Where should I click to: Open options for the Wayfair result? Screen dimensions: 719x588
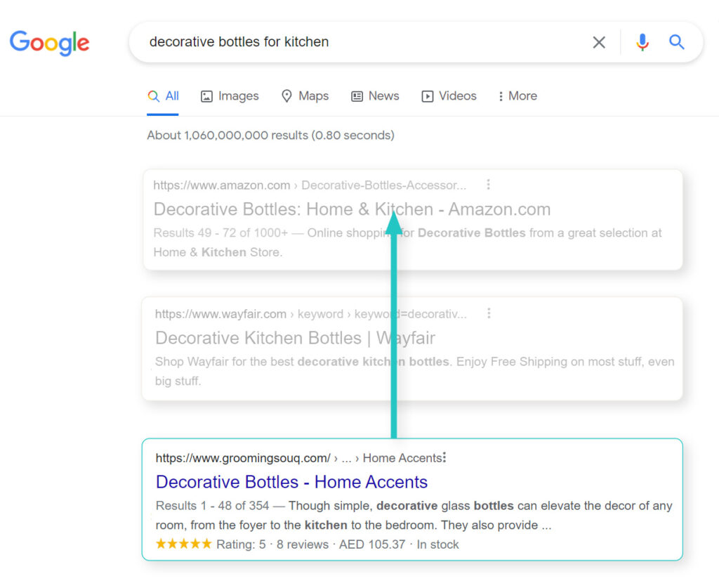coord(489,313)
